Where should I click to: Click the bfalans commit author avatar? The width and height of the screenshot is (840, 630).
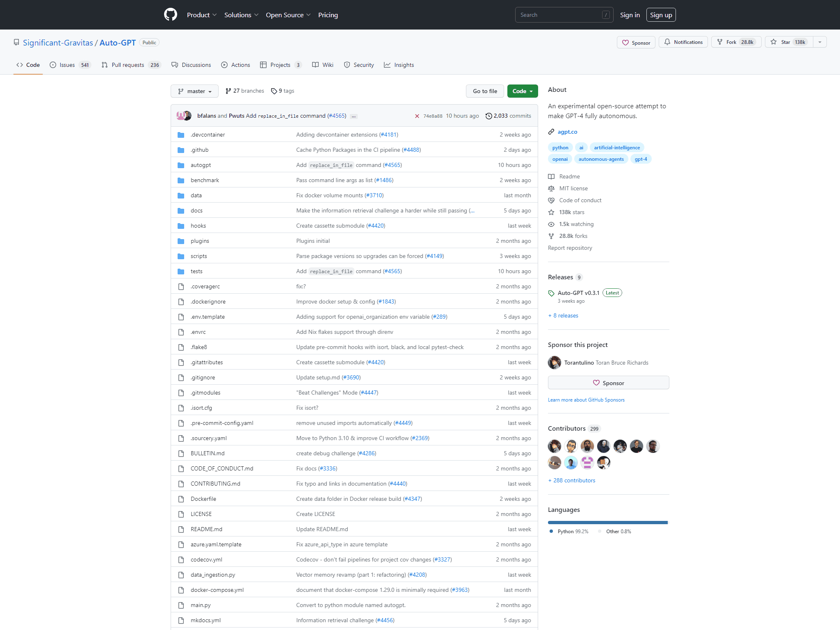tap(180, 116)
